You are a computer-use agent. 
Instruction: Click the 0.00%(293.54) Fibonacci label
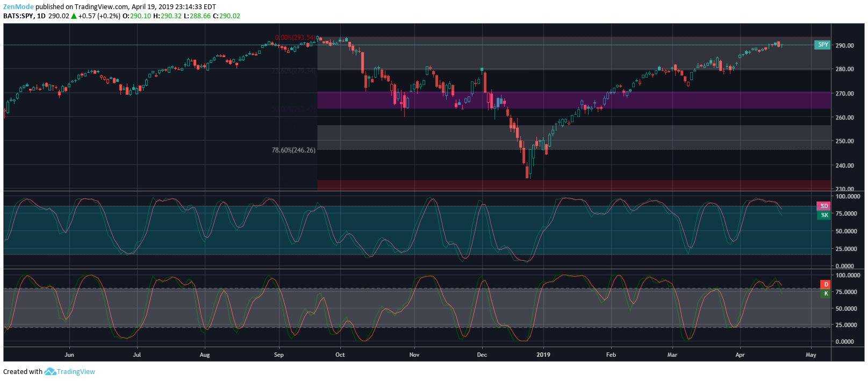(x=295, y=38)
